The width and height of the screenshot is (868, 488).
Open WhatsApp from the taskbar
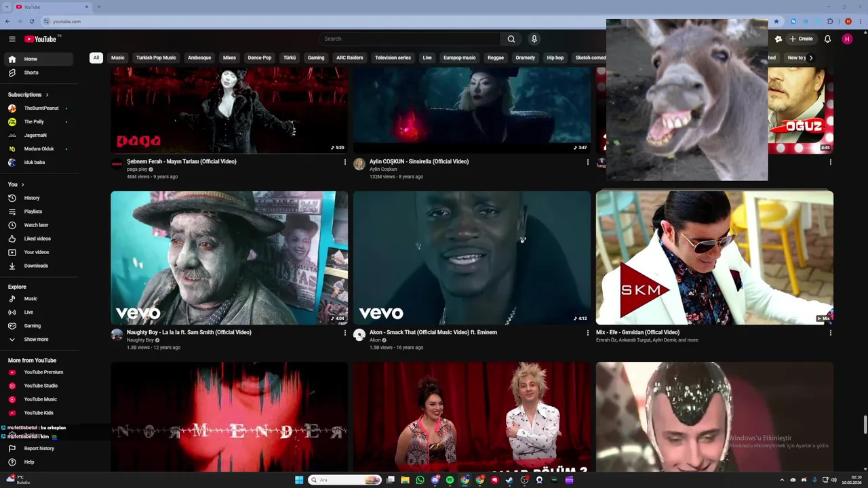click(x=420, y=480)
